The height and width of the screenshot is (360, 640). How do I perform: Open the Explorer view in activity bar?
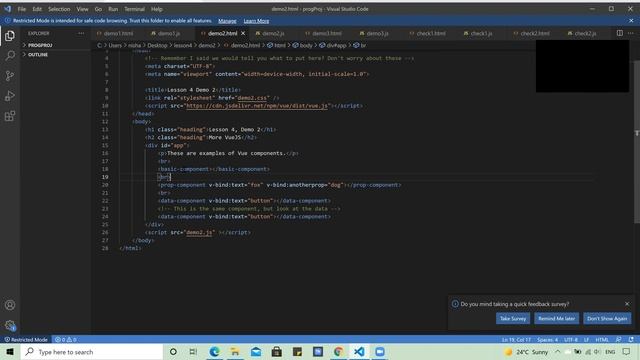[x=10, y=36]
